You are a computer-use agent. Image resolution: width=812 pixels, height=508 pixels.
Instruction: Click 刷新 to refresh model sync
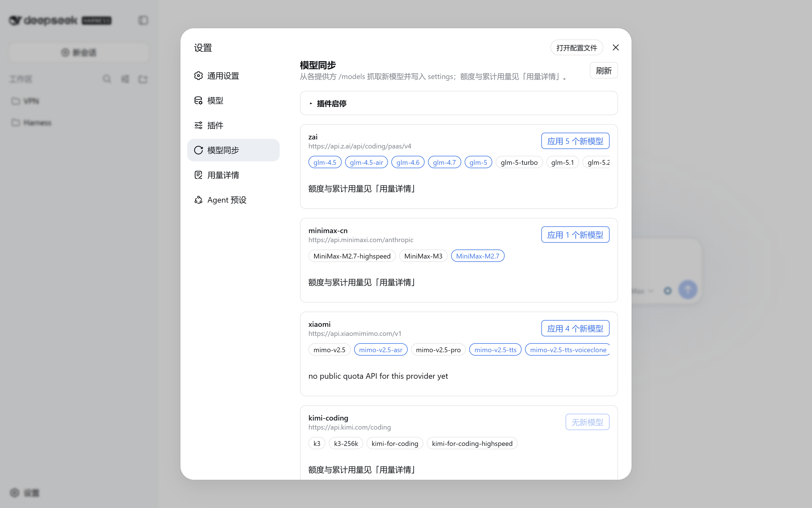604,71
